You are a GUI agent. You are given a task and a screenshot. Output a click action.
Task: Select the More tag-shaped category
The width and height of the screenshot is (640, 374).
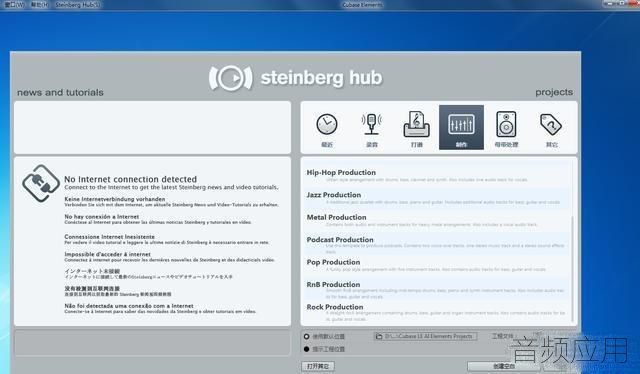coord(551,129)
